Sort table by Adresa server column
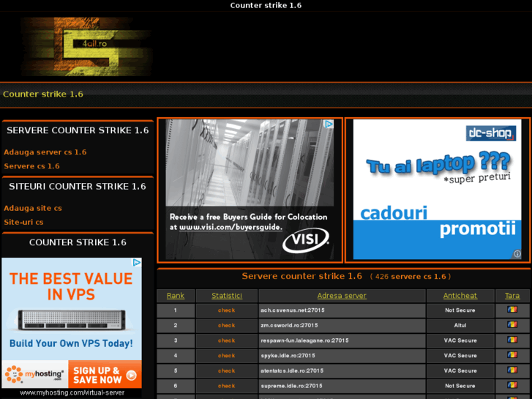 click(342, 296)
